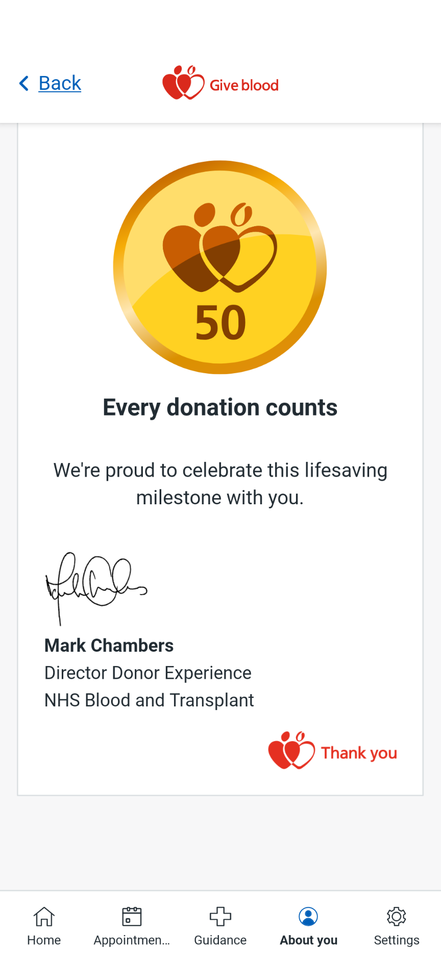The height and width of the screenshot is (980, 441).
Task: Click the Back link text
Action: 60,83
